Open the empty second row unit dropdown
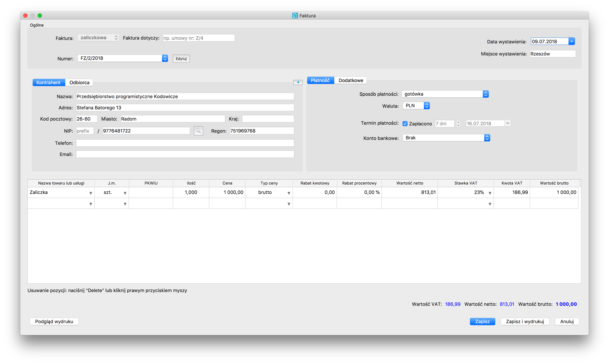 [125, 204]
